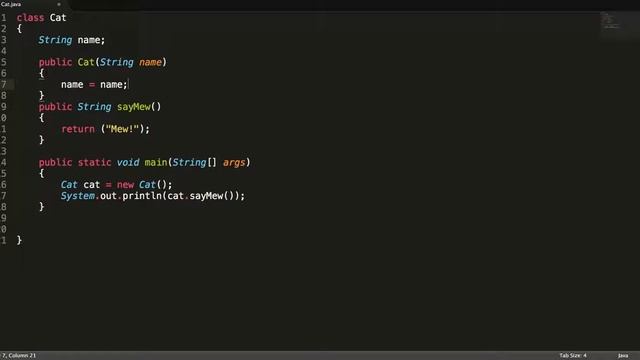The image size is (640, 360).
Task: Change the Java syntax mode in status bar
Action: click(x=623, y=356)
